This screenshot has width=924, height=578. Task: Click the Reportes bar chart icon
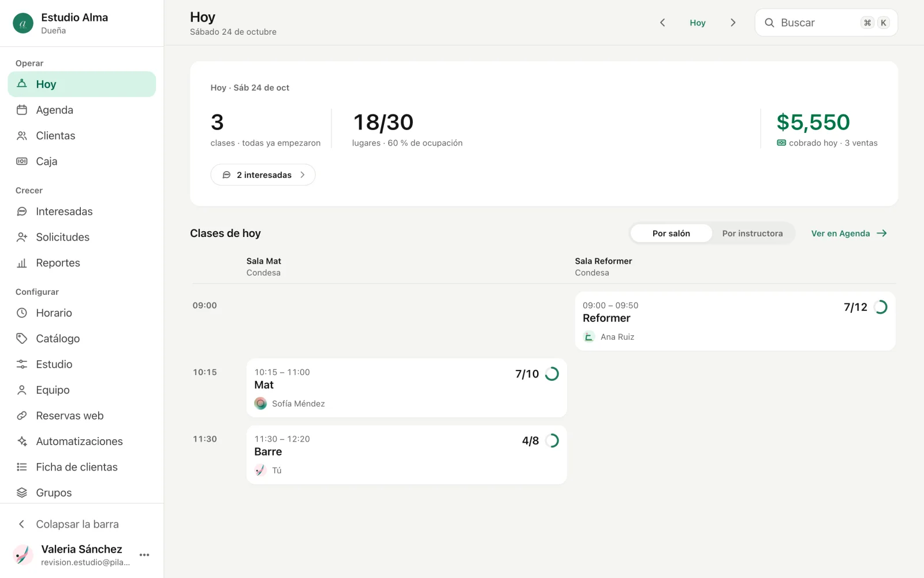point(22,263)
